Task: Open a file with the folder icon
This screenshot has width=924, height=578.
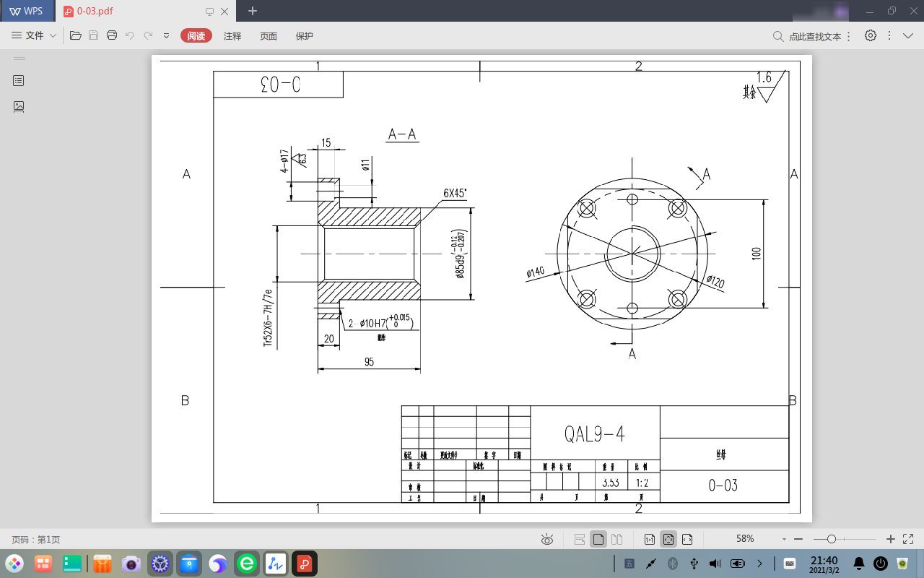Action: click(x=75, y=35)
